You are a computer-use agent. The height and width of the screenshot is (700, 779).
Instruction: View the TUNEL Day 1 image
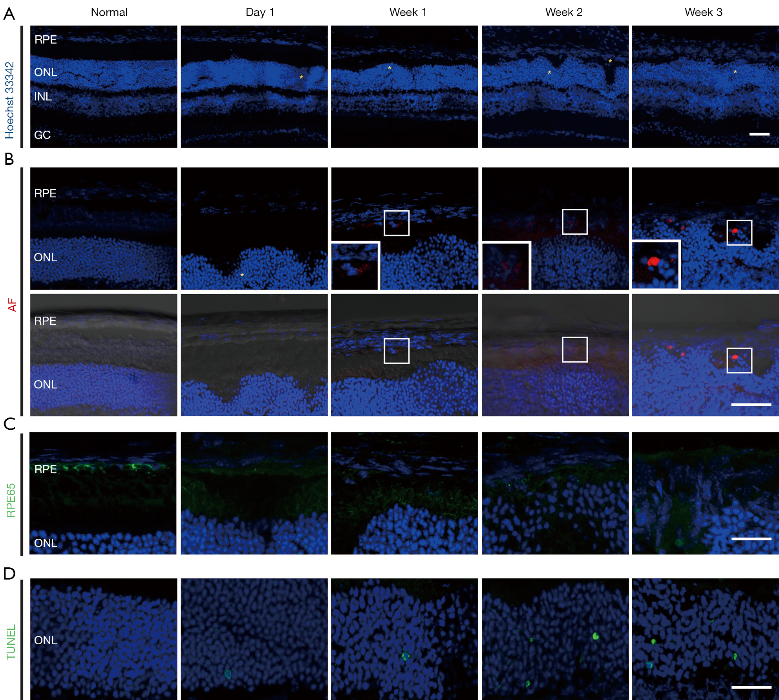[254, 639]
